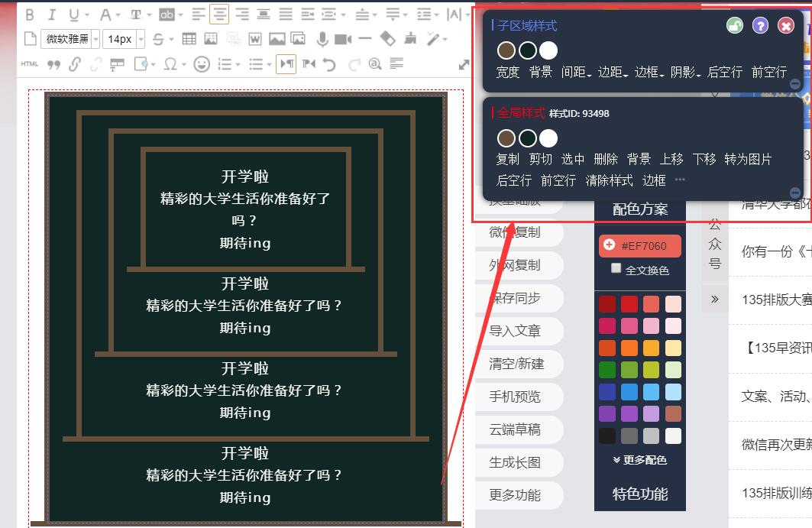812x528 pixels.
Task: Click the green unlock icon in sub-area panel
Action: (734, 25)
